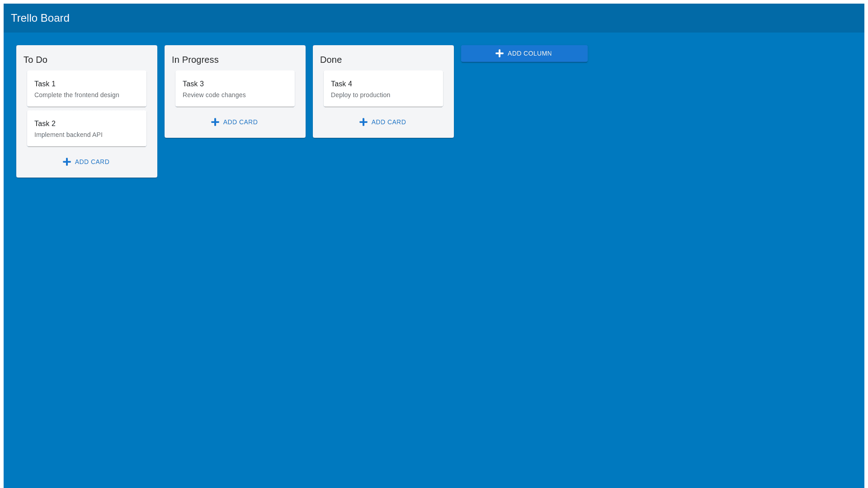Screen dimensions: 868x488
Task: Select 'Review code changes' description text
Action: 214,95
